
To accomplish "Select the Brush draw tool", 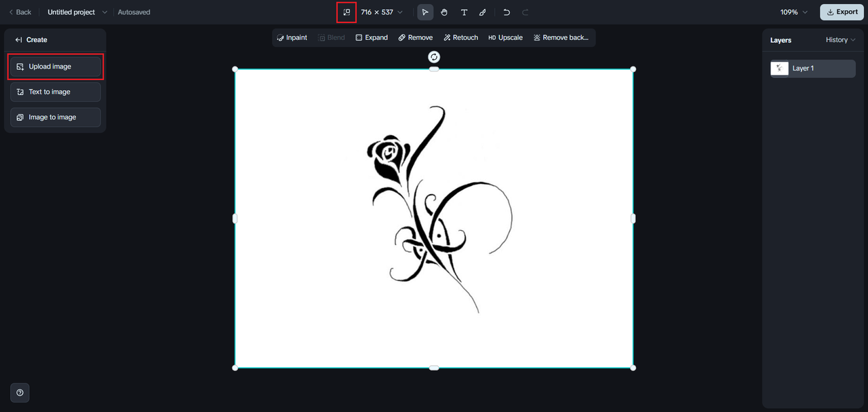I will tap(483, 12).
